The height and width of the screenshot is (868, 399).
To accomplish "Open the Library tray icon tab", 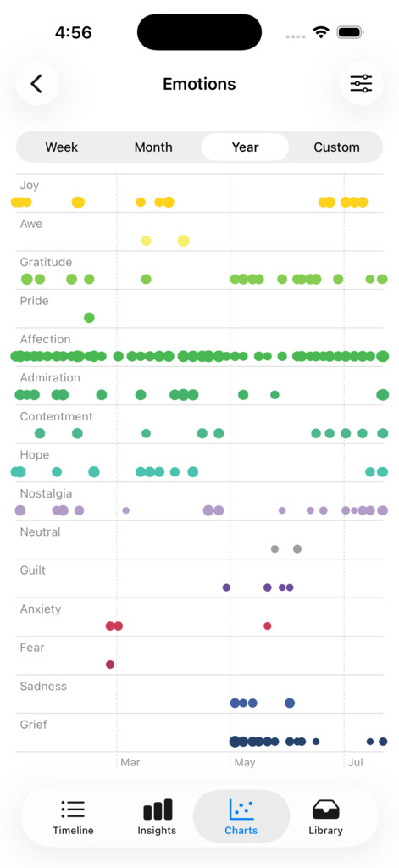I will coord(325,817).
